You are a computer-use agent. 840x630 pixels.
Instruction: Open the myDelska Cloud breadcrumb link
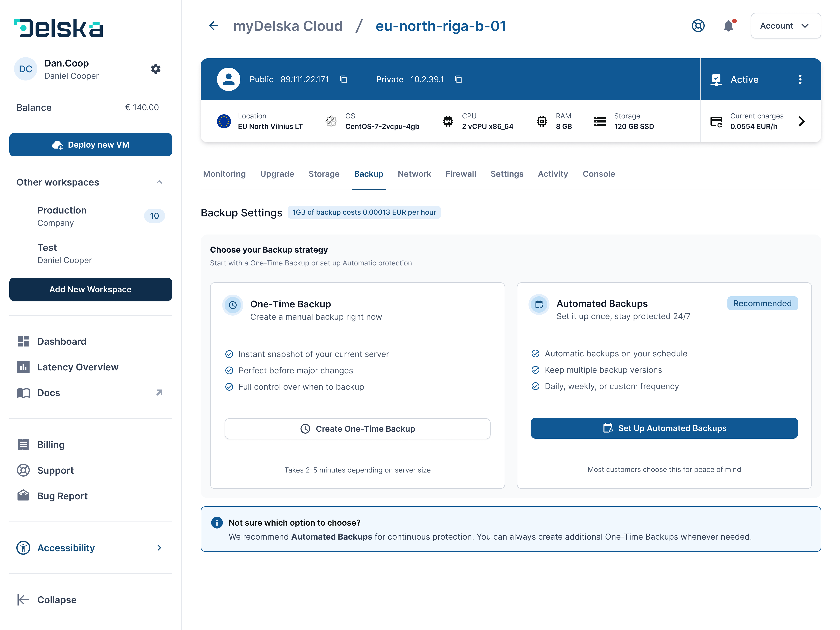coord(288,26)
